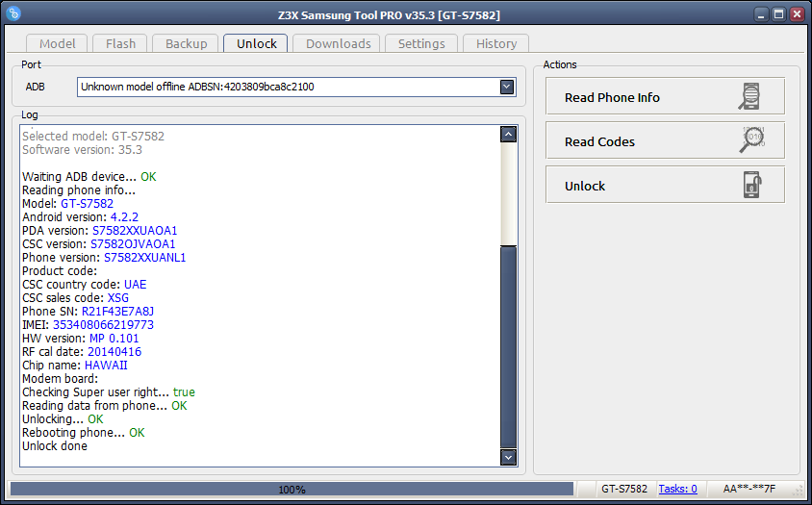Viewport: 812px width, 505px height.
Task: Click the Z3X app icon in title bar
Action: point(14,13)
